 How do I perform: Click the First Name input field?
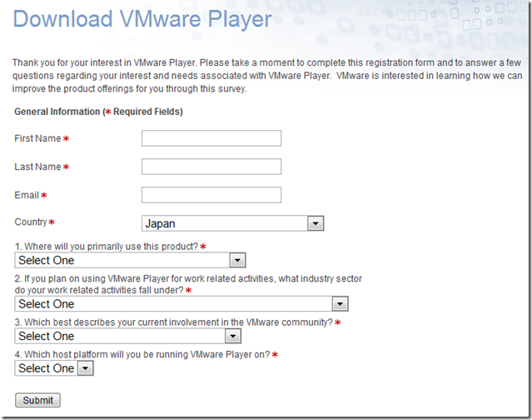[x=211, y=138]
